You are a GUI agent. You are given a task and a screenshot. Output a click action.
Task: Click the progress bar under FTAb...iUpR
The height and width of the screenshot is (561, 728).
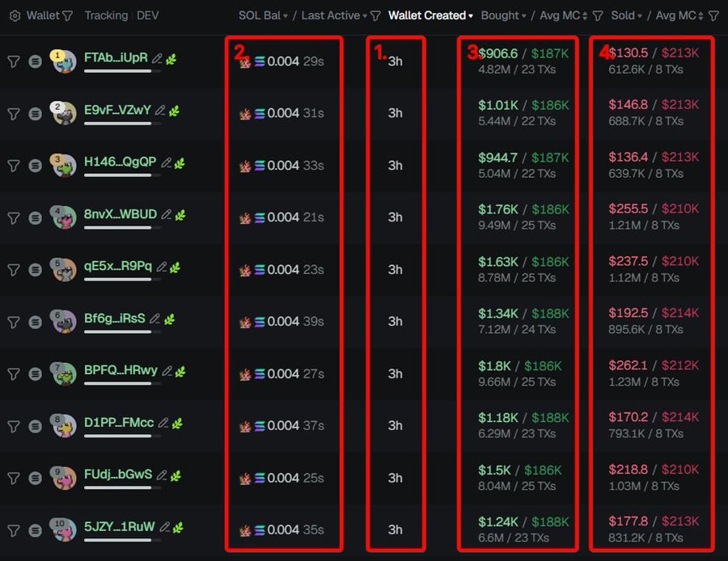[x=123, y=71]
